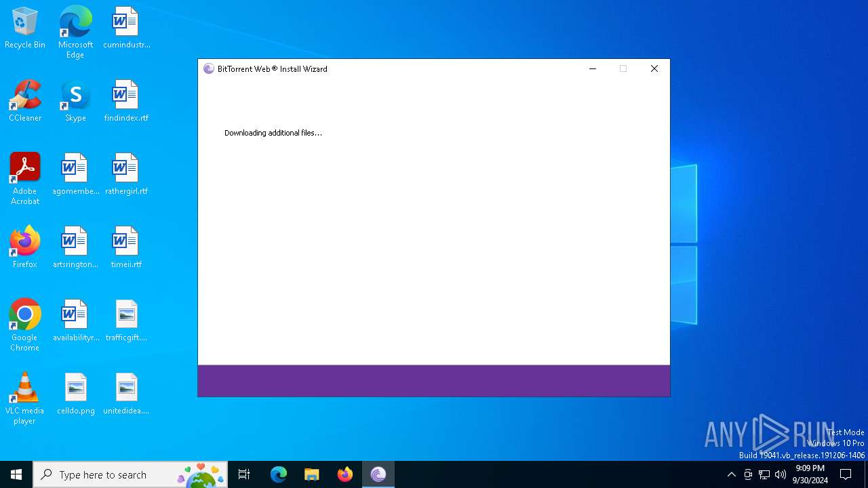Screen dimensions: 868x488
Task: Select the findindex.rtf file icon
Action: pos(126,101)
